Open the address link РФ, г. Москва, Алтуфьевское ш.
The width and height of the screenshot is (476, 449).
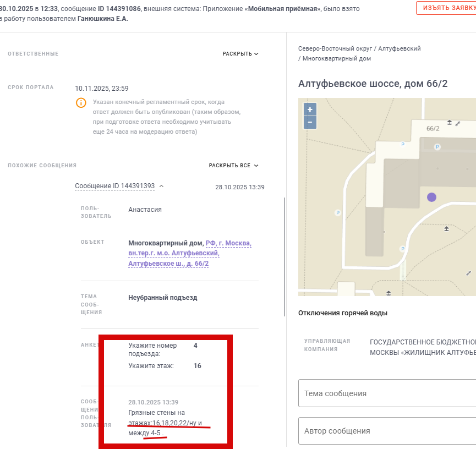tap(190, 253)
